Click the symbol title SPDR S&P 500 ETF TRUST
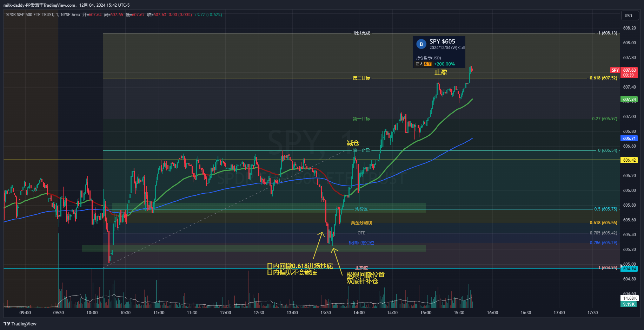Viewport: 644px width, 330px height. (30, 15)
